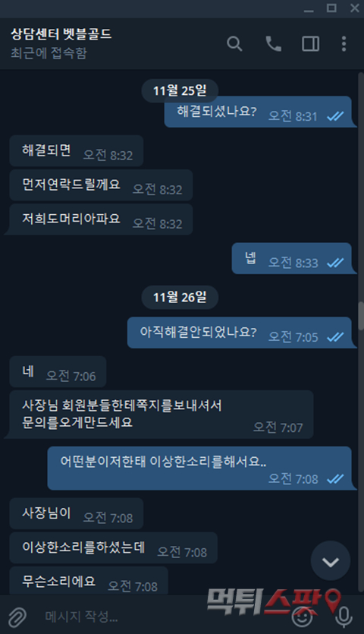Jump to latest messages with down-chevron button
Screen dimensions: 364x634
(331, 561)
